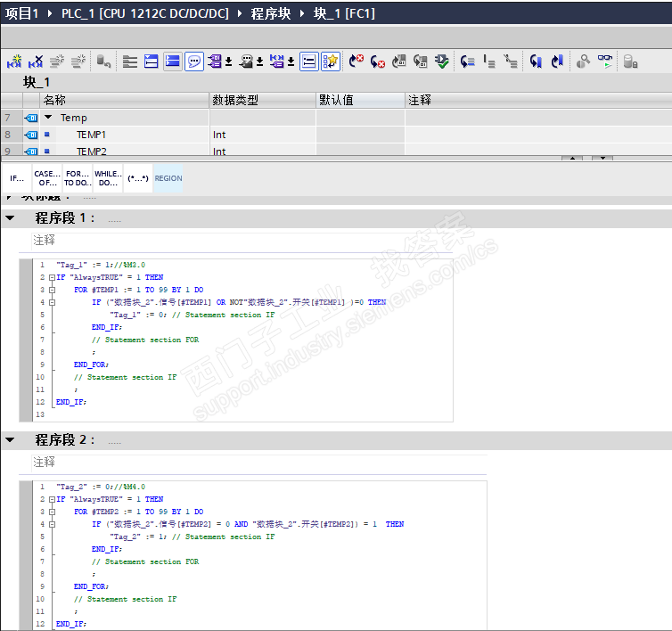Open the tag information dropdown arrow
The height and width of the screenshot is (631, 672).
point(259,62)
